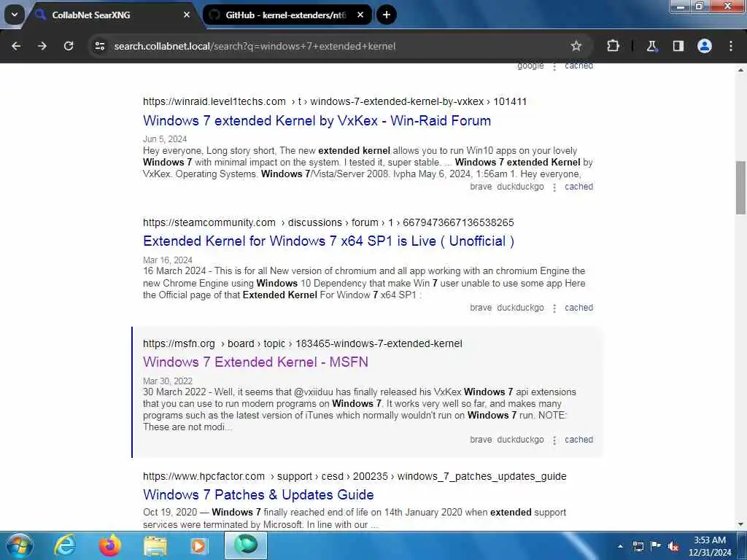This screenshot has width=747, height=560.
Task: Open steamcommunity.com discussions URL line
Action: point(328,222)
